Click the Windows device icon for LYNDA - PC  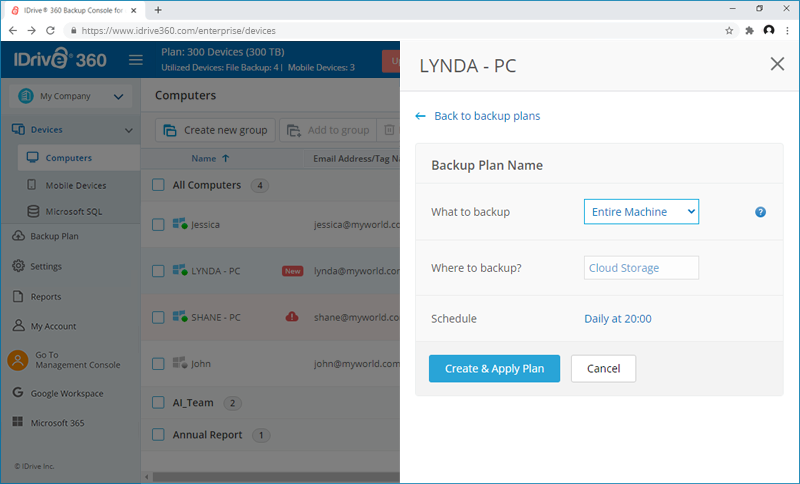(x=180, y=270)
